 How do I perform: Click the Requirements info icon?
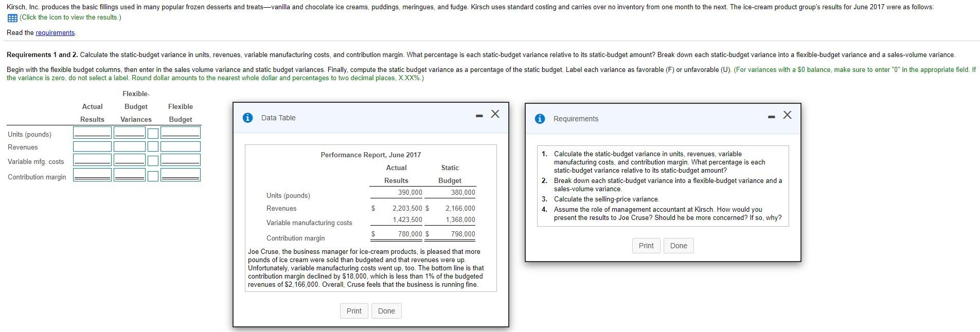pos(540,119)
